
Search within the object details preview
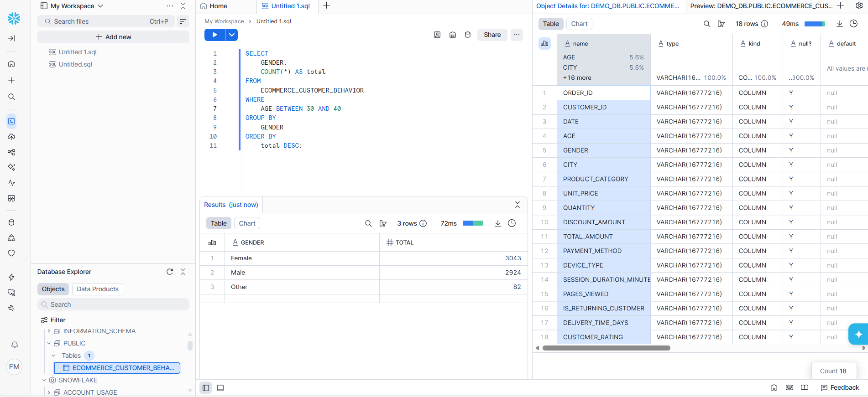707,24
